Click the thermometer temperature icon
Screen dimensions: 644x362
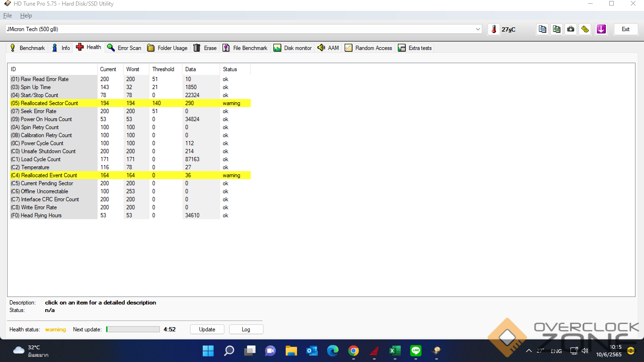494,29
